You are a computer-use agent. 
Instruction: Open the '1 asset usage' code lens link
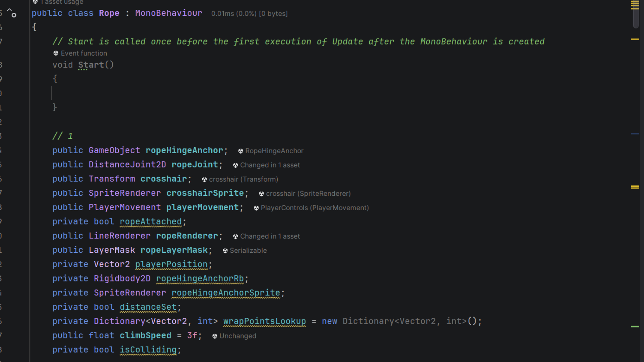click(x=62, y=2)
